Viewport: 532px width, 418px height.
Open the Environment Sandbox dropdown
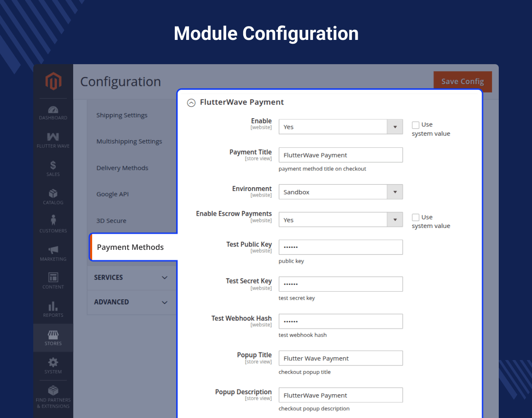(341, 192)
